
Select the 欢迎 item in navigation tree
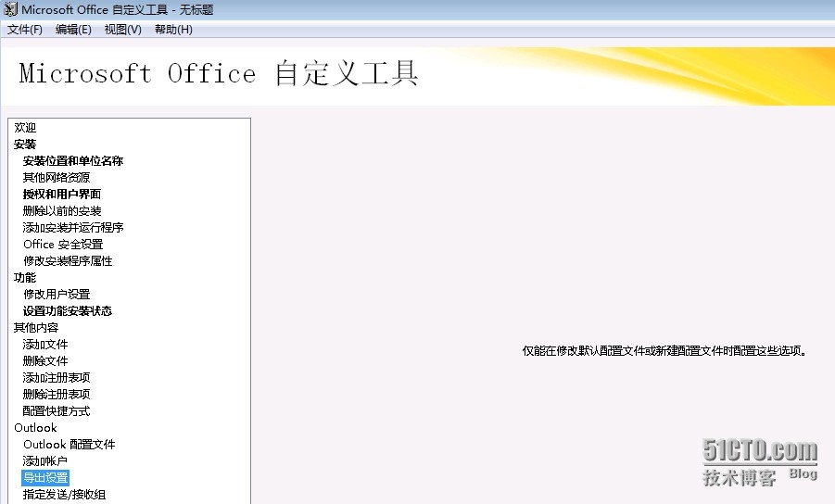pyautogui.click(x=25, y=128)
